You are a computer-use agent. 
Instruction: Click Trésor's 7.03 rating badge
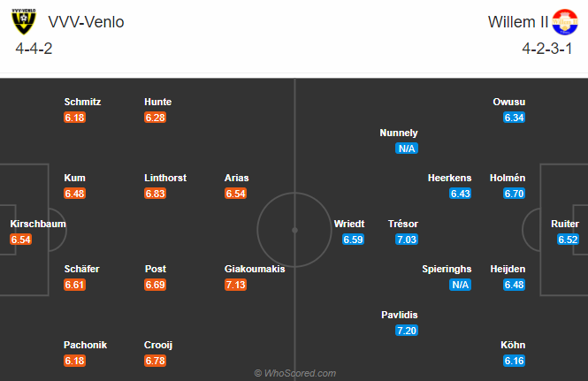(408, 239)
